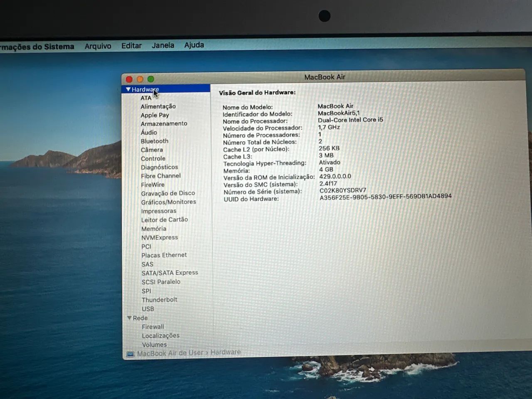This screenshot has height=399, width=532.
Task: View Gráficos/Monitores details
Action: tap(168, 202)
